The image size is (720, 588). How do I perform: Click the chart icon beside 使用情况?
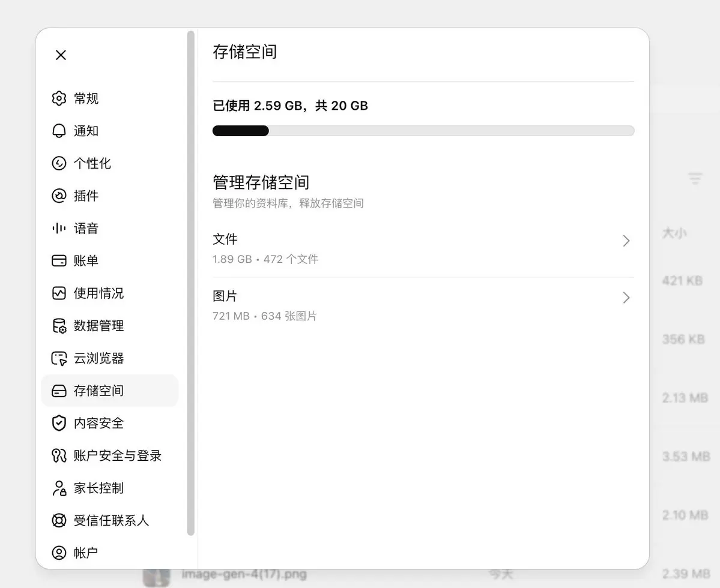coord(59,293)
